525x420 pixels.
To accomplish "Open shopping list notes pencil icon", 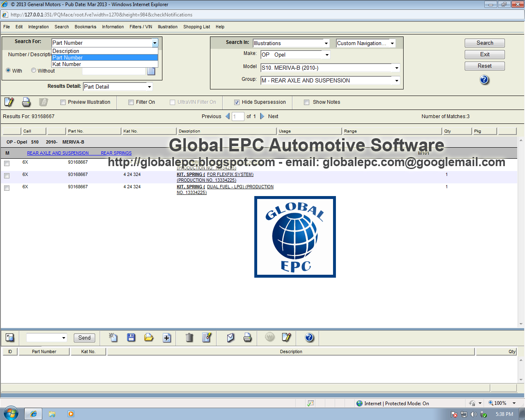I will [x=286, y=337].
